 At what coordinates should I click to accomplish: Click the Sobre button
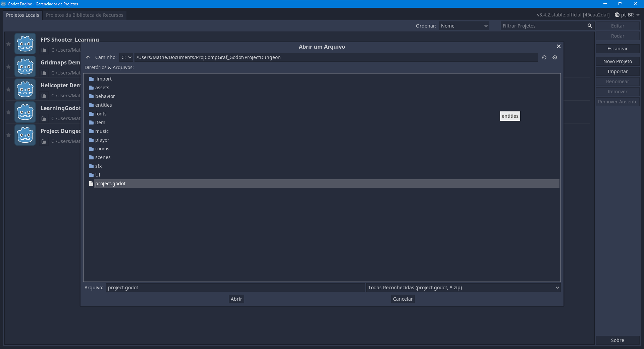tap(618, 340)
